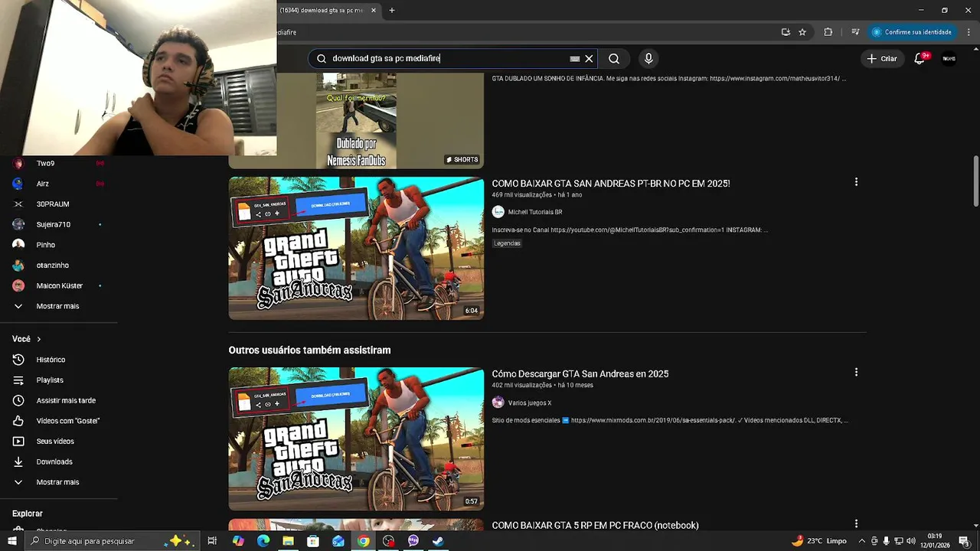This screenshot has height=551, width=980.
Task: Click the Legendas badge
Action: click(x=507, y=243)
